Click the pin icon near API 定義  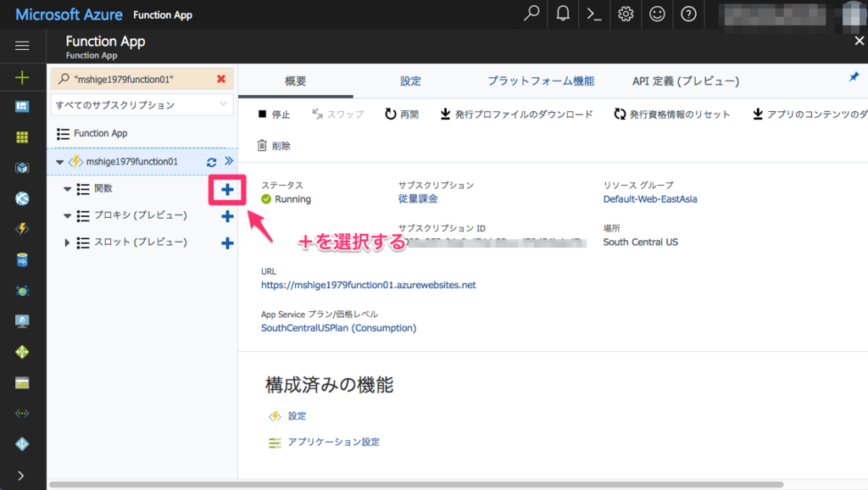tap(854, 76)
